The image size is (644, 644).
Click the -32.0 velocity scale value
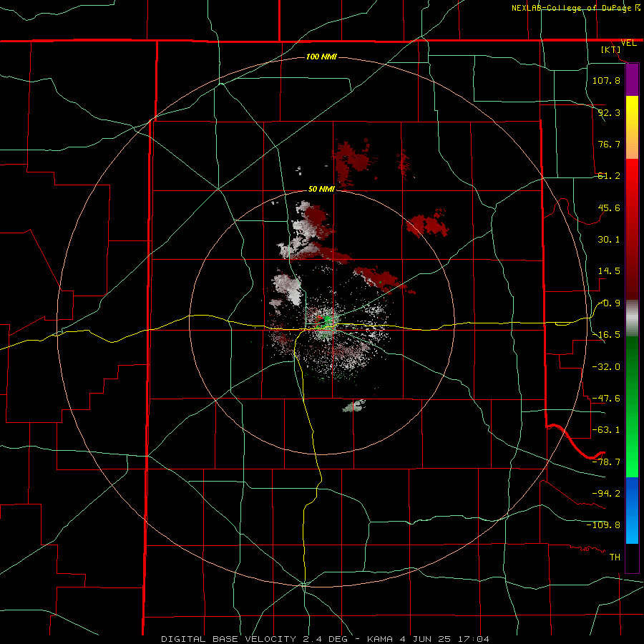click(x=606, y=367)
